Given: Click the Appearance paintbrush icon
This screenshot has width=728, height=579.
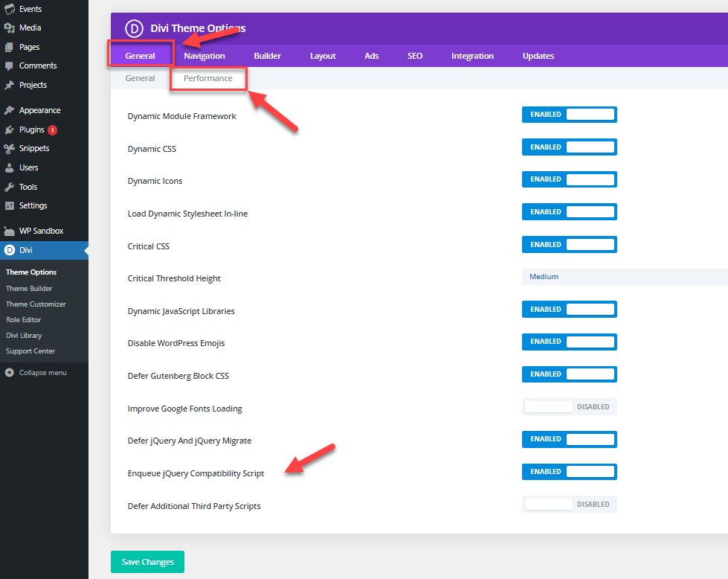Looking at the screenshot, I should pyautogui.click(x=9, y=110).
